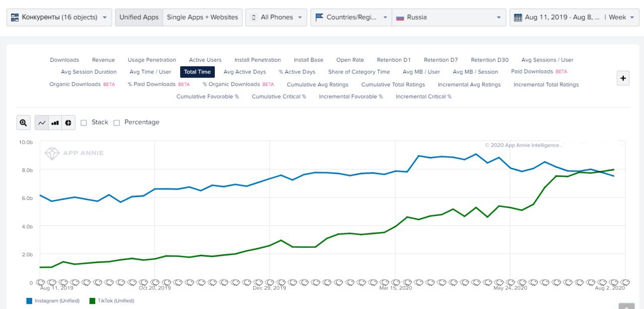Select the Retention D1 metric

click(394, 60)
